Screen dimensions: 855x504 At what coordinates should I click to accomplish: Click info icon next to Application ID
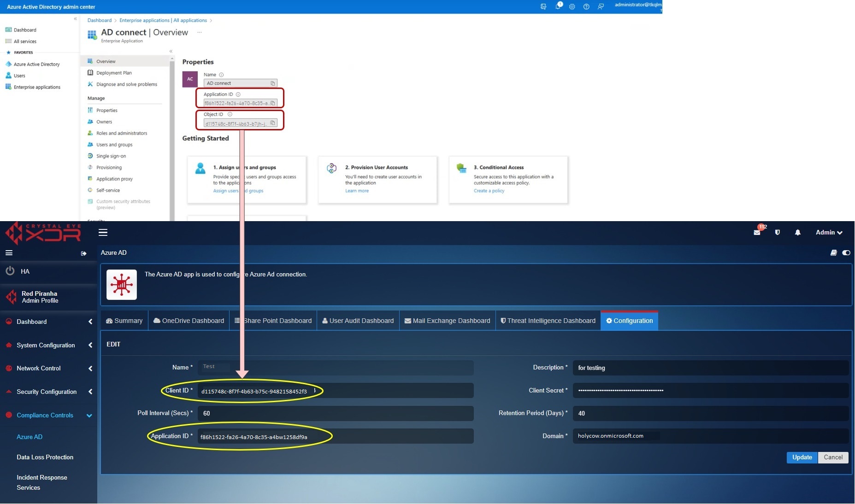[238, 94]
